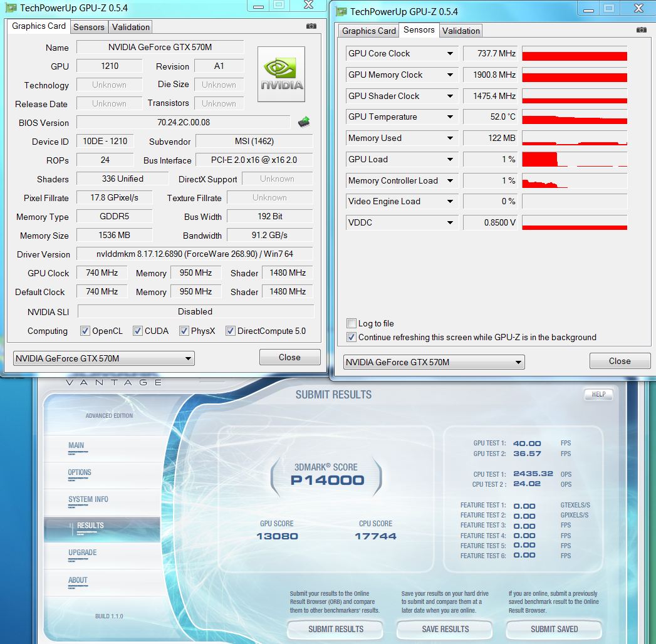This screenshot has width=656, height=644.
Task: Click the 52.0 °C temperature value
Action: [491, 117]
